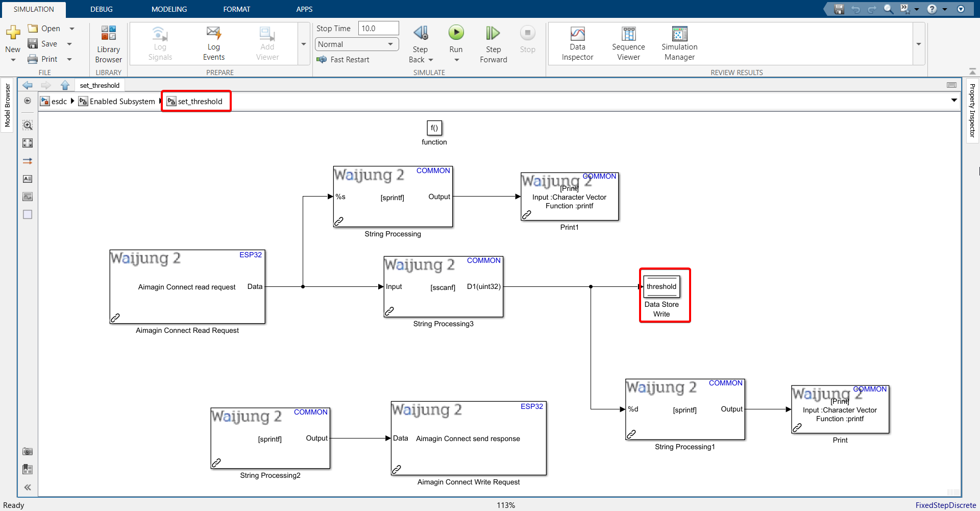Open the Normal simulation mode dropdown

[356, 44]
